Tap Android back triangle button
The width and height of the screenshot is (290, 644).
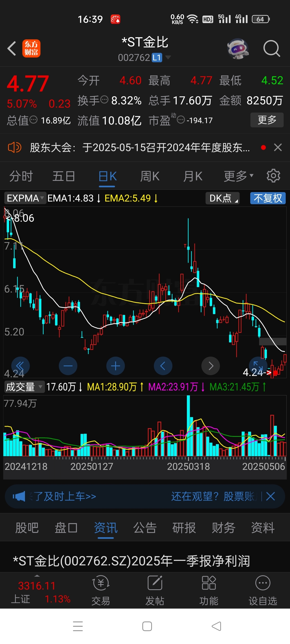coord(216,626)
